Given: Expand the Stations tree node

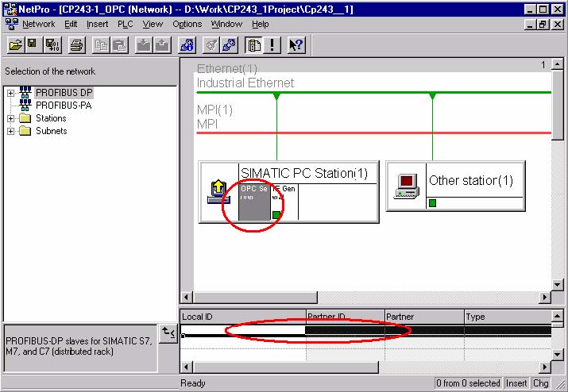Looking at the screenshot, I should (11, 118).
